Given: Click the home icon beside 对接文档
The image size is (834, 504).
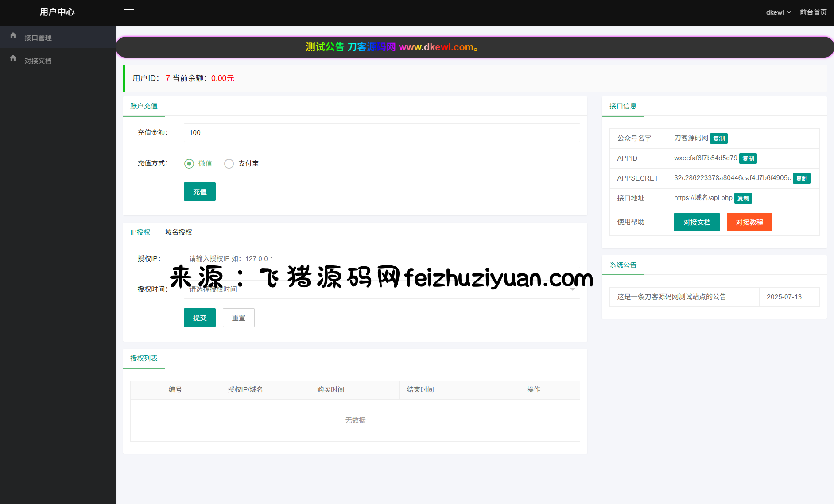Looking at the screenshot, I should coord(13,58).
